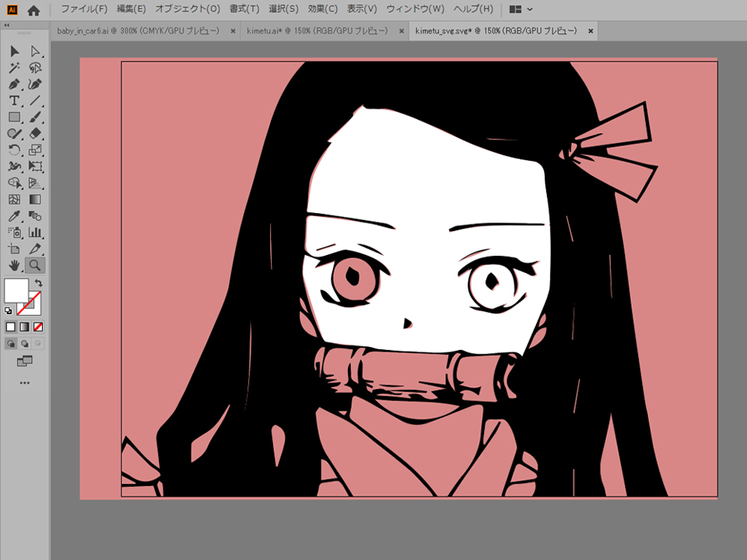Image resolution: width=747 pixels, height=560 pixels.
Task: Choose the Free Transform tool
Action: coord(35,166)
